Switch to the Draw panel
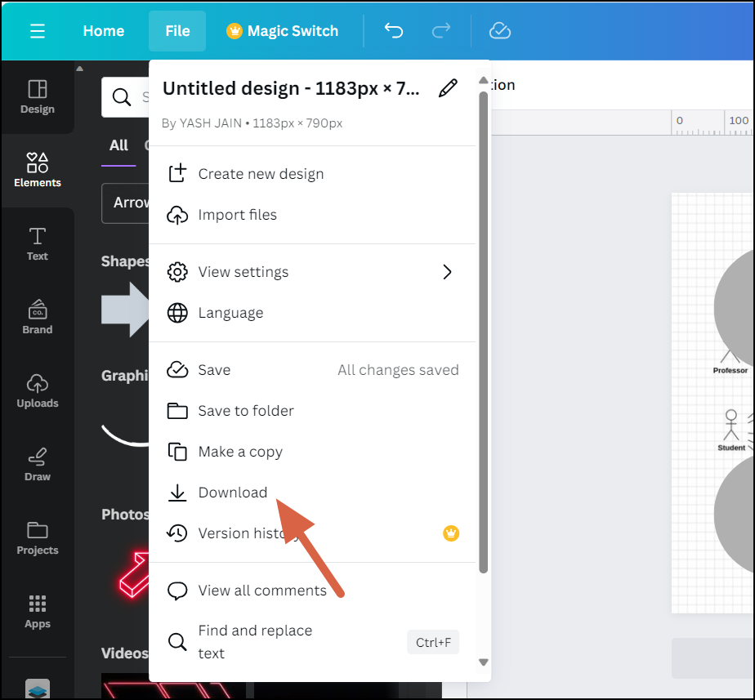The width and height of the screenshot is (755, 700). tap(37, 463)
